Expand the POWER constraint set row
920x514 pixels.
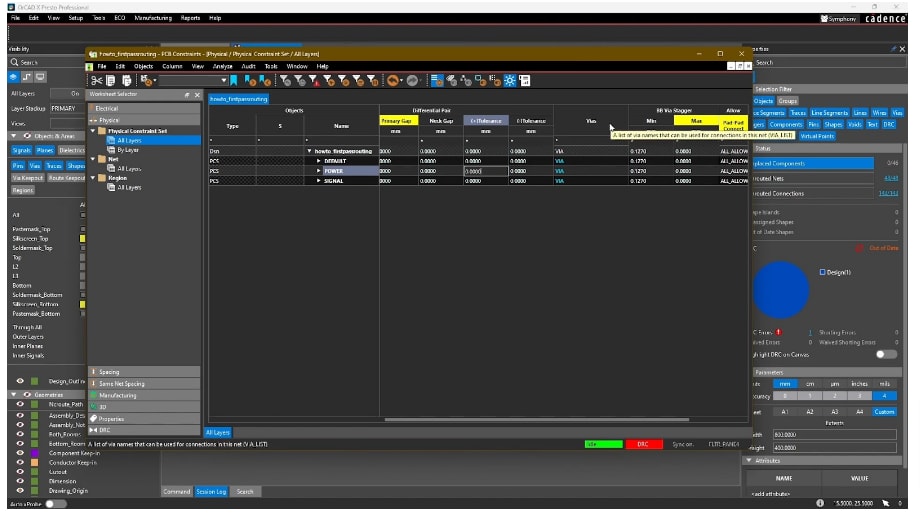(x=319, y=171)
